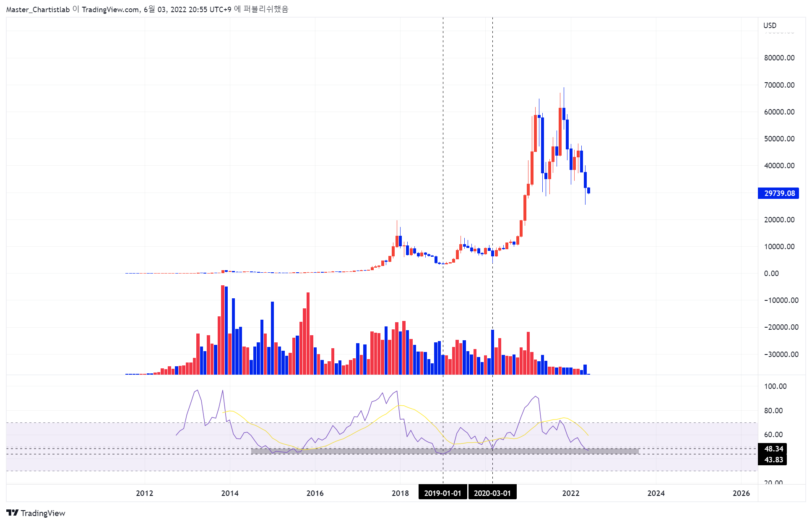Click the 0.00 price axis label

(x=771, y=273)
